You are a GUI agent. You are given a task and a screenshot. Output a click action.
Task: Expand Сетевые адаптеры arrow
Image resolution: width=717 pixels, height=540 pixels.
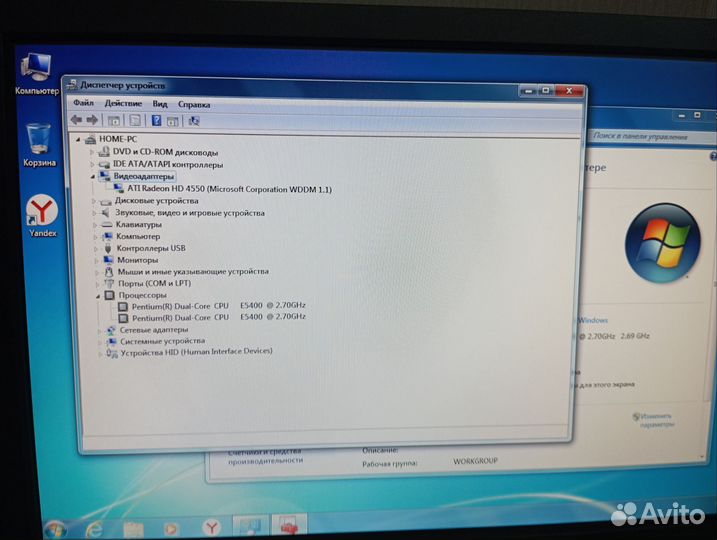[x=99, y=330]
